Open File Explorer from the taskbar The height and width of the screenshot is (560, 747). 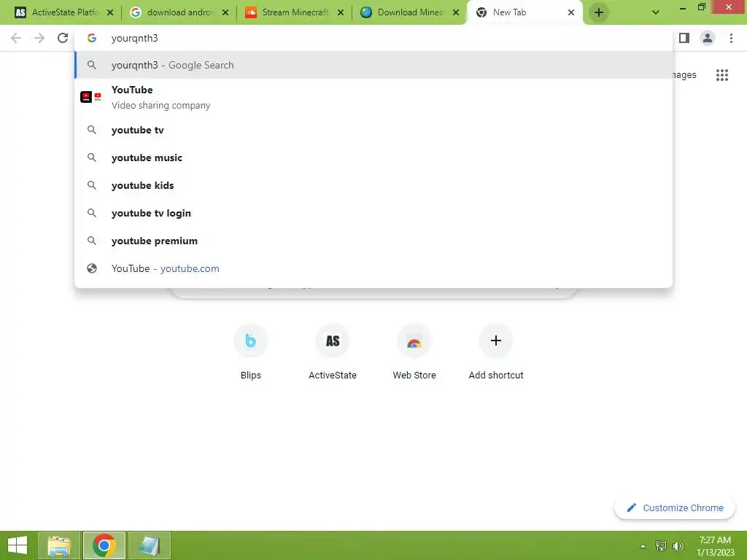pyautogui.click(x=59, y=545)
